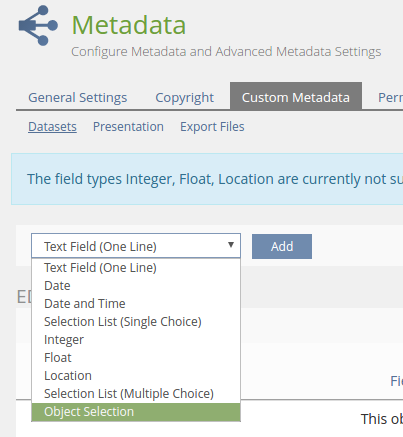Select Object Selection from the list
403x437 pixels.
[x=136, y=412]
